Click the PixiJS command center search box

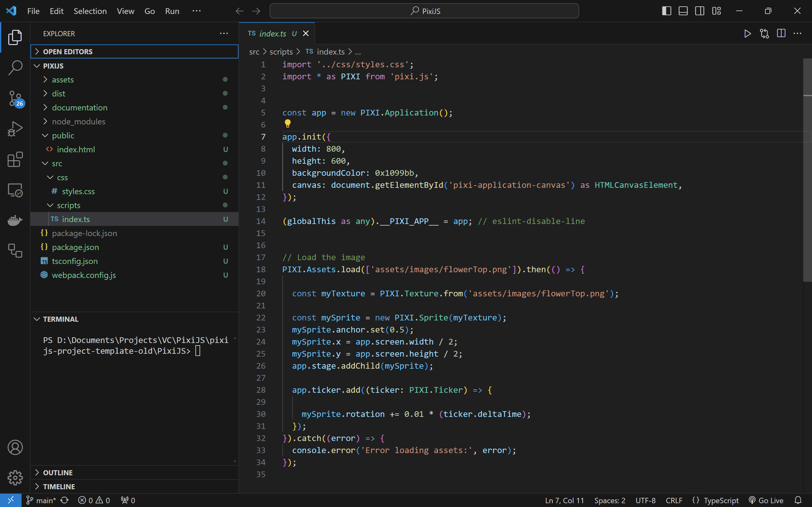point(424,11)
